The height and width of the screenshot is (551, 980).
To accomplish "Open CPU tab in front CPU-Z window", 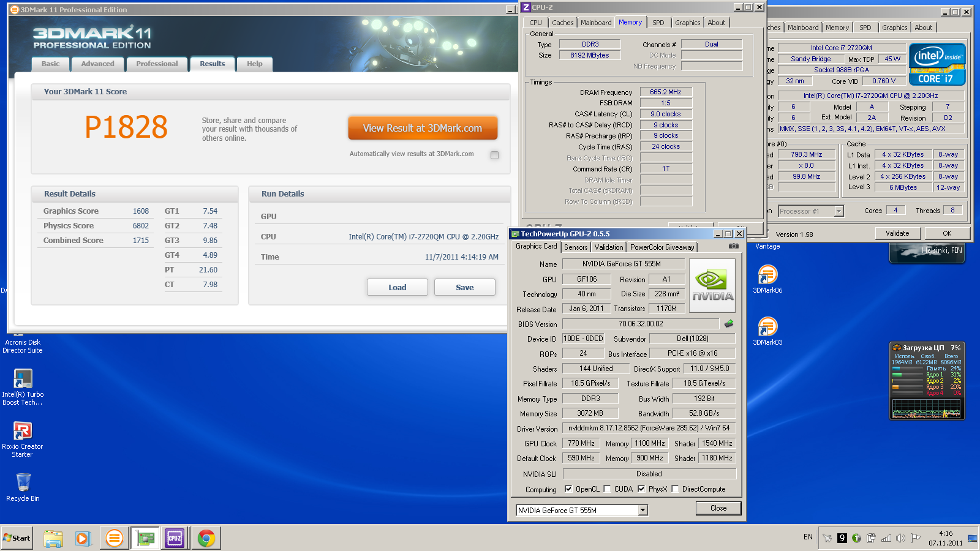I will 536,23.
